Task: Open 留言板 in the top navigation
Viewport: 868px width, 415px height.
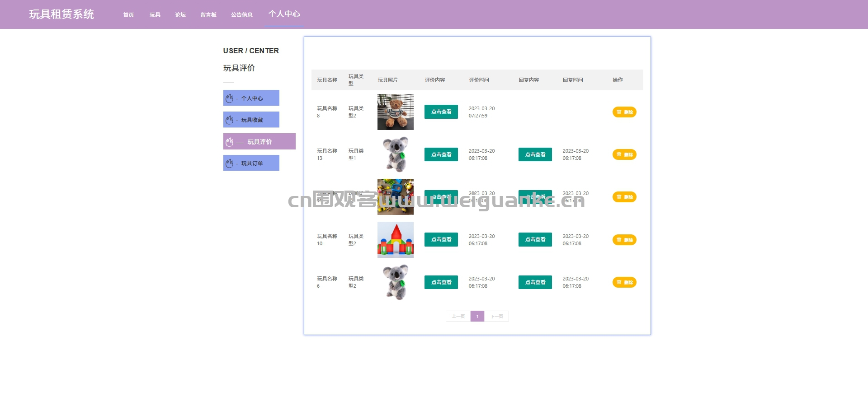Action: 208,15
